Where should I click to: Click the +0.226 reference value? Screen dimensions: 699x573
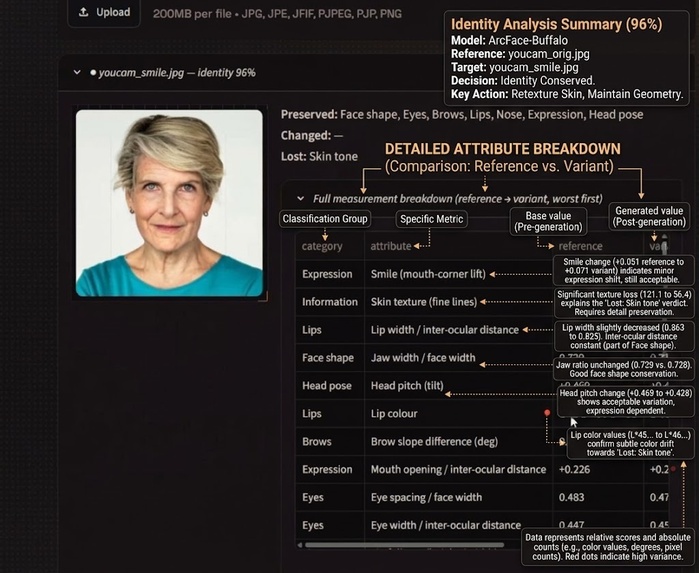(x=574, y=470)
